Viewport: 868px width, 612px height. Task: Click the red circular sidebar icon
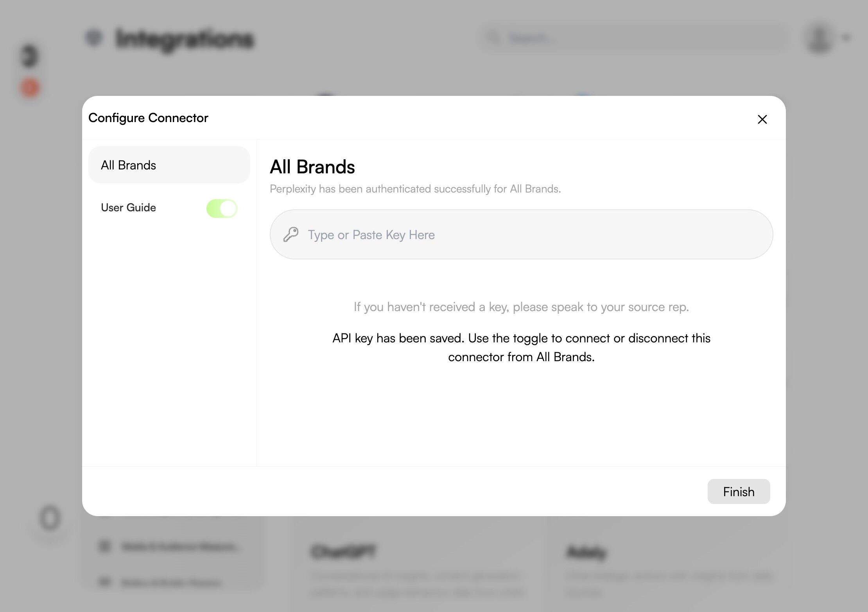pyautogui.click(x=30, y=87)
